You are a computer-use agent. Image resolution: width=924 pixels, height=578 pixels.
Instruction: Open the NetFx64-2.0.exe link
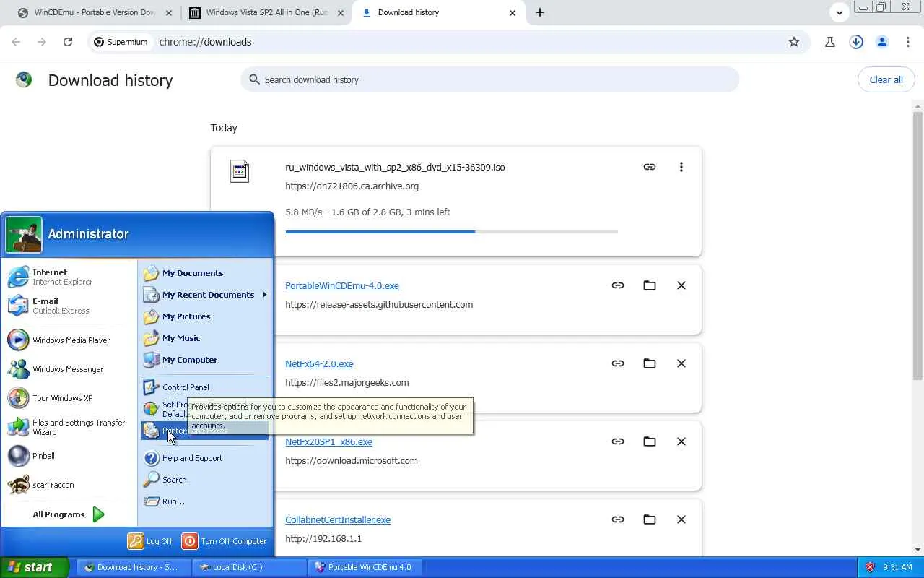point(319,363)
